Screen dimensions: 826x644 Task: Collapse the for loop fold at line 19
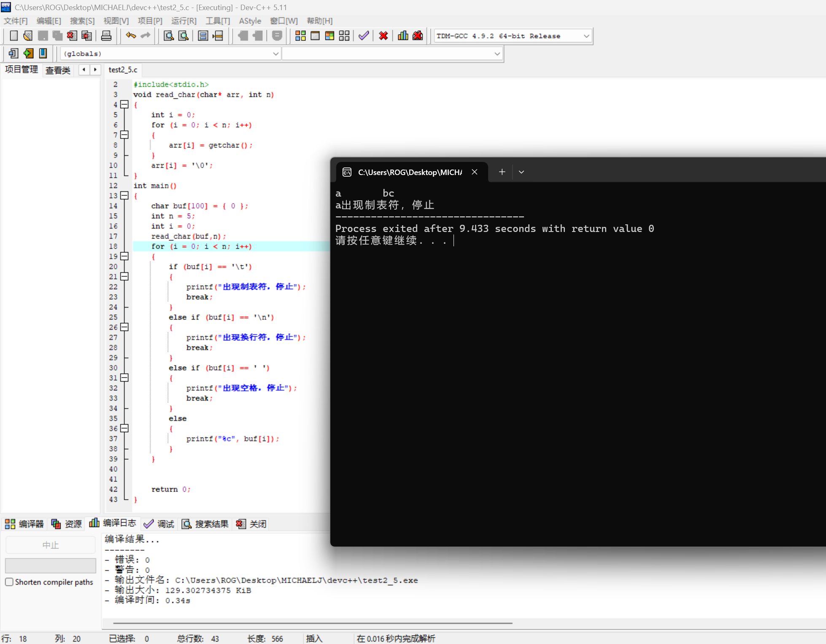(x=124, y=256)
